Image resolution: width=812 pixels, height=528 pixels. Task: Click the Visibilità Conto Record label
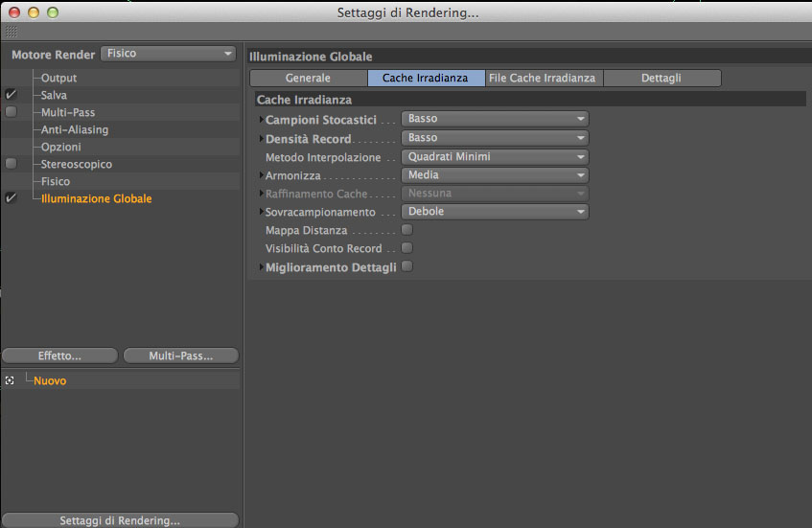tap(324, 248)
